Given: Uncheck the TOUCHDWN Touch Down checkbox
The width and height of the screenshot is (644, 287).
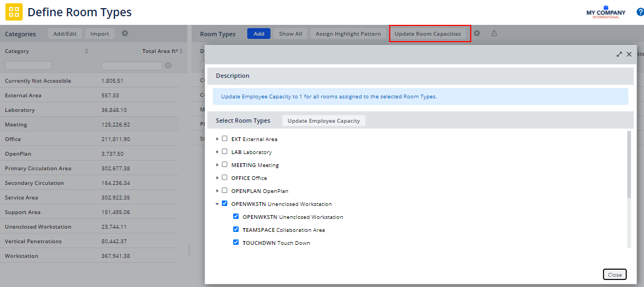Looking at the screenshot, I should pos(236,243).
